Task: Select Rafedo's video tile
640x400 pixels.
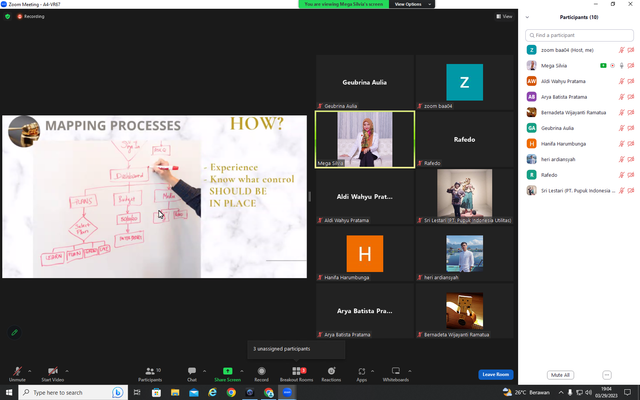Action: pyautogui.click(x=464, y=139)
